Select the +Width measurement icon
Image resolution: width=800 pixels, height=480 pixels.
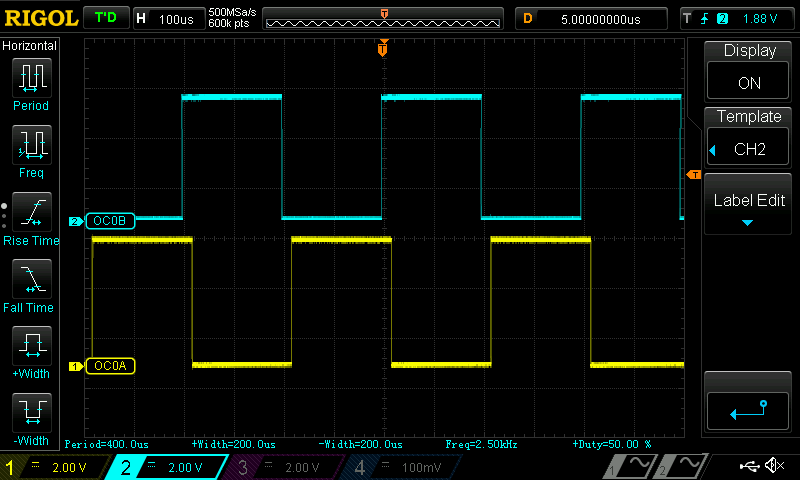32,345
